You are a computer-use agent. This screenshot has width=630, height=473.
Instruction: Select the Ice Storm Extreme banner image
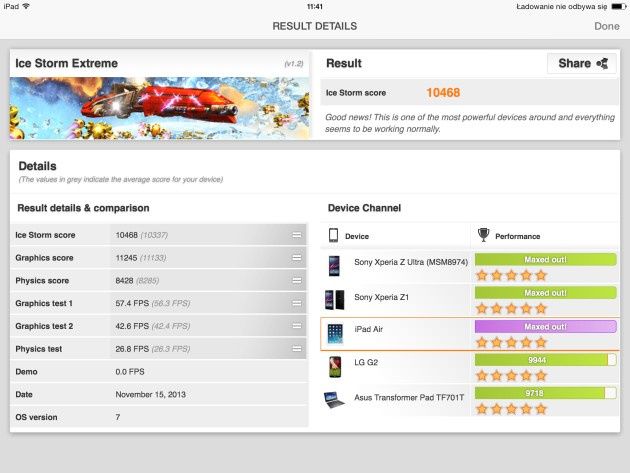pyautogui.click(x=160, y=108)
